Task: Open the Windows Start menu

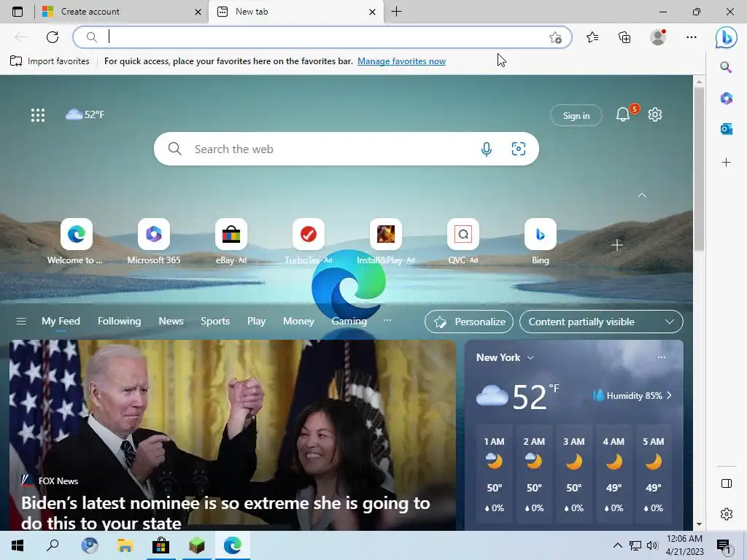Action: coord(18,545)
